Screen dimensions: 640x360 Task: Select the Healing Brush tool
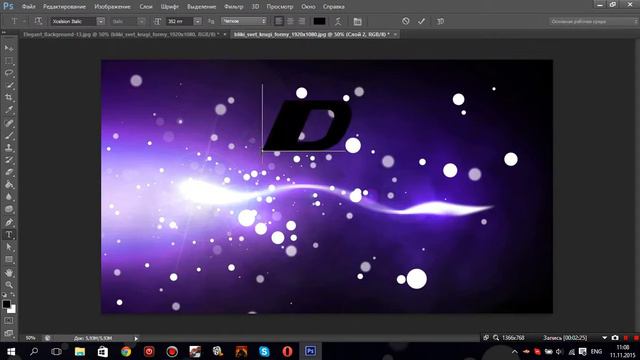pos(9,123)
